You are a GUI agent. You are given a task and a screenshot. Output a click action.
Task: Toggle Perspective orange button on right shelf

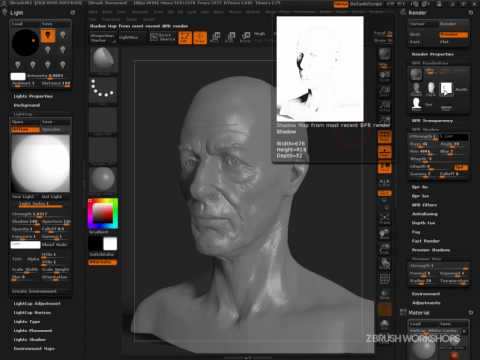[x=385, y=137]
